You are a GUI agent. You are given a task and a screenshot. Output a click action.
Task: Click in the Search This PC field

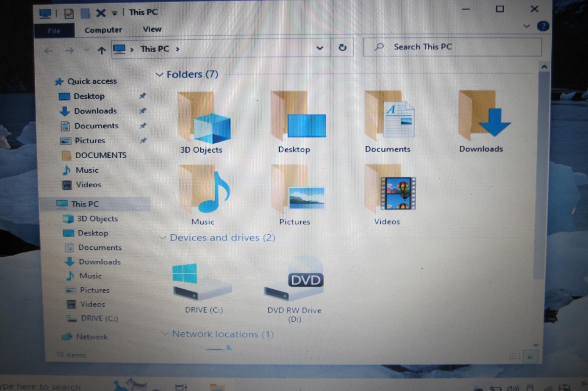(452, 47)
